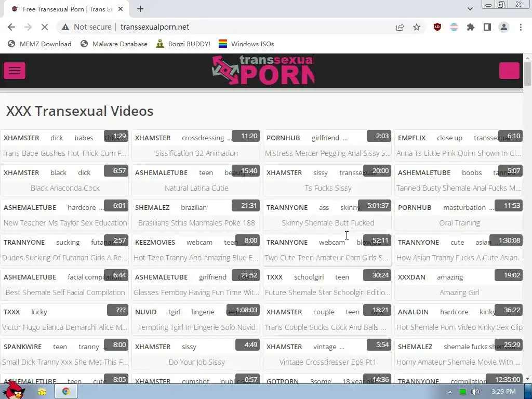Expand the tab search chevron
This screenshot has height=399, width=532.
pos(470,9)
